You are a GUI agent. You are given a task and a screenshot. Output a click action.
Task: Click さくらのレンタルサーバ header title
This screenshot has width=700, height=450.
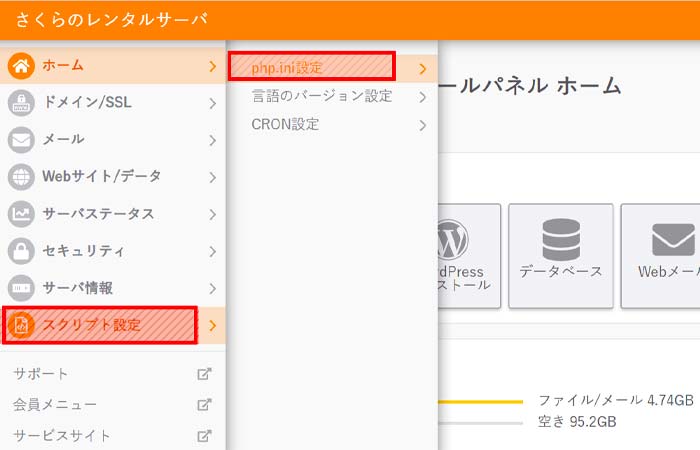point(112,20)
